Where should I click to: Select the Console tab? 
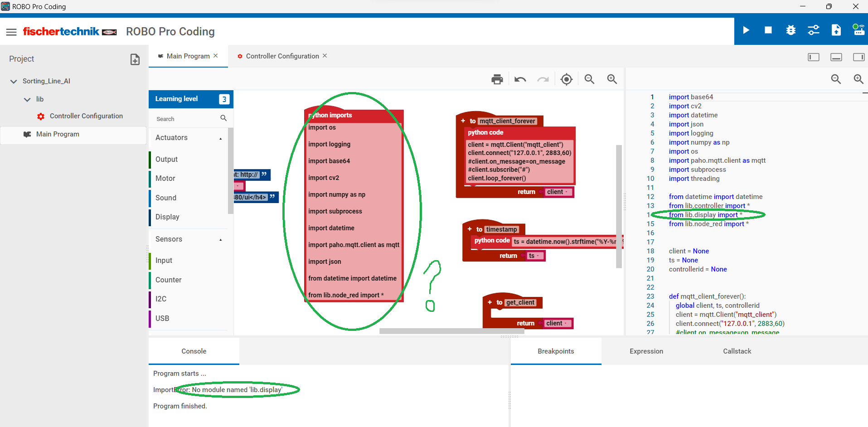click(x=194, y=351)
